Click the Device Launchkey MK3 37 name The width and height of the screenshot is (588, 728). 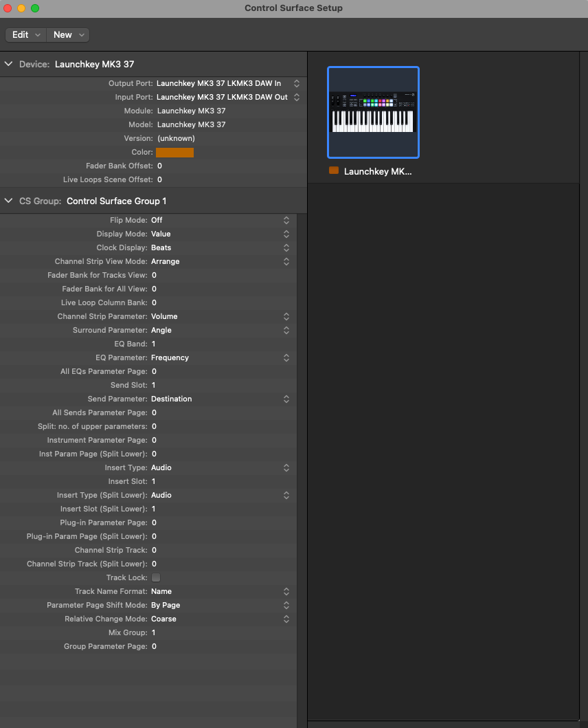[95, 64]
